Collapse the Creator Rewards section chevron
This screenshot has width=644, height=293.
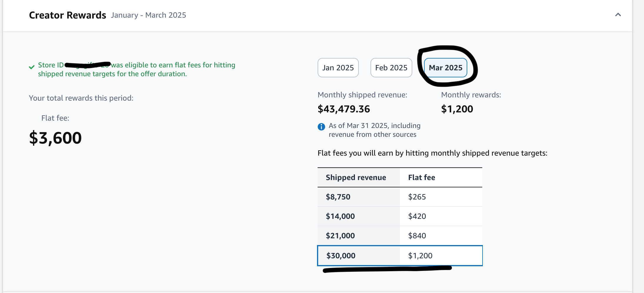(618, 15)
